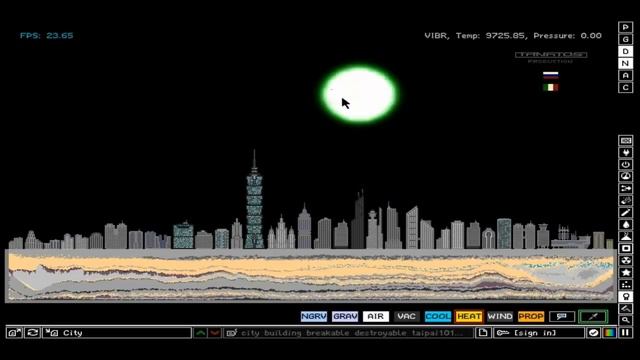
Task: Reload the simulation save
Action: (x=32, y=333)
